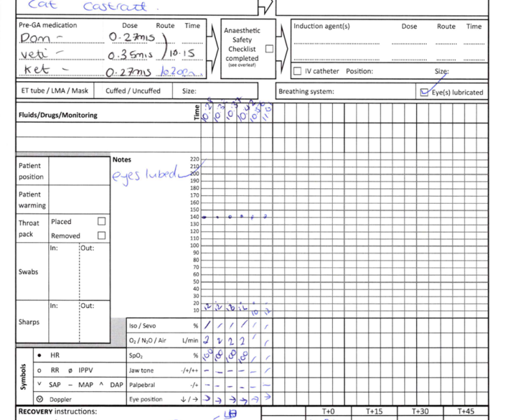The image size is (508, 420).
Task: Click the Swabs 'In:' box
Action: click(x=64, y=272)
